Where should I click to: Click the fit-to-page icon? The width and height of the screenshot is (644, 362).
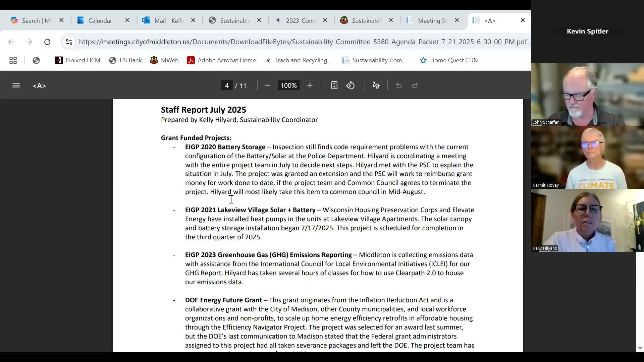point(334,85)
